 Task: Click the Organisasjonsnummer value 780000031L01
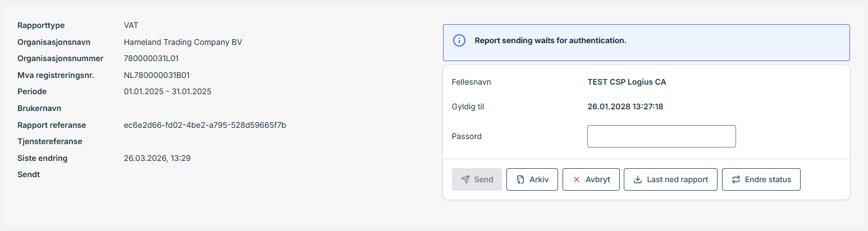(x=151, y=58)
